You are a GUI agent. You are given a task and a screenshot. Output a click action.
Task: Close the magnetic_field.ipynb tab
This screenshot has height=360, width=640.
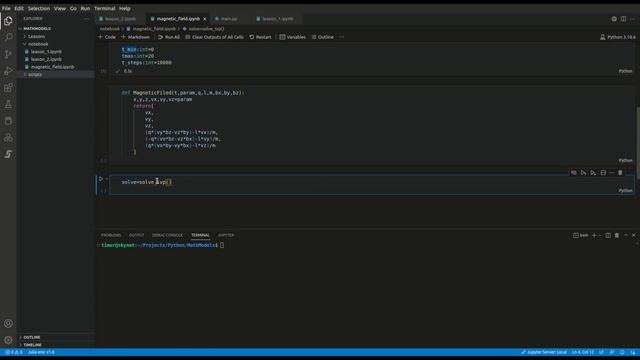204,19
